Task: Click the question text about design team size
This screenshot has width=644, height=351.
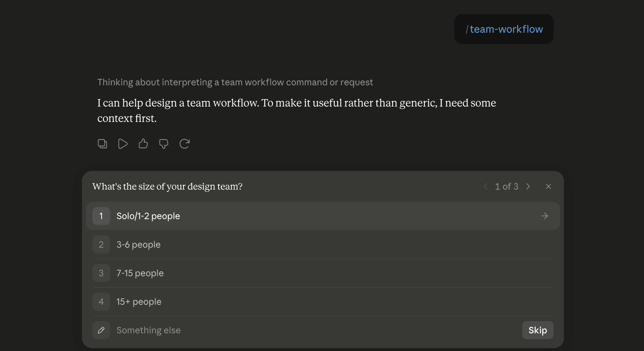Action: point(167,186)
